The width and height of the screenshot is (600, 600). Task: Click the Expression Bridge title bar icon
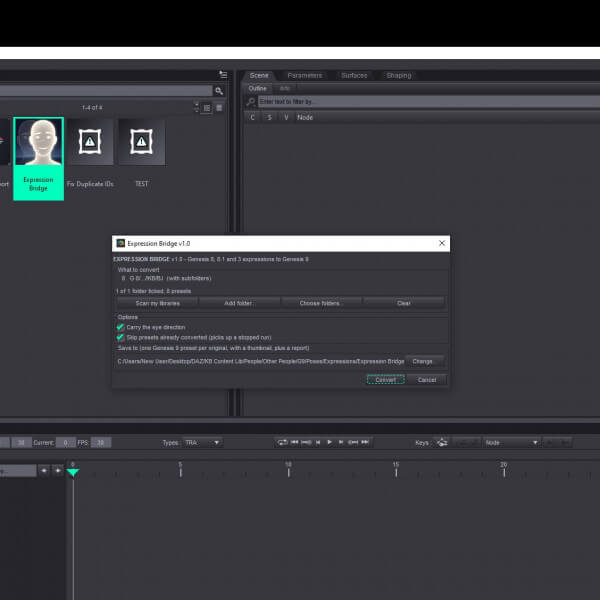(121, 243)
